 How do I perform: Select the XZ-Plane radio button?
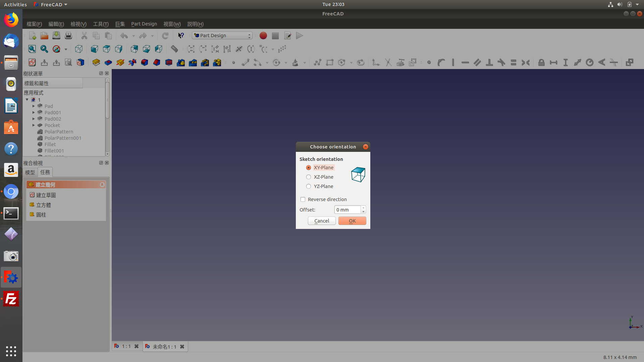pos(309,177)
